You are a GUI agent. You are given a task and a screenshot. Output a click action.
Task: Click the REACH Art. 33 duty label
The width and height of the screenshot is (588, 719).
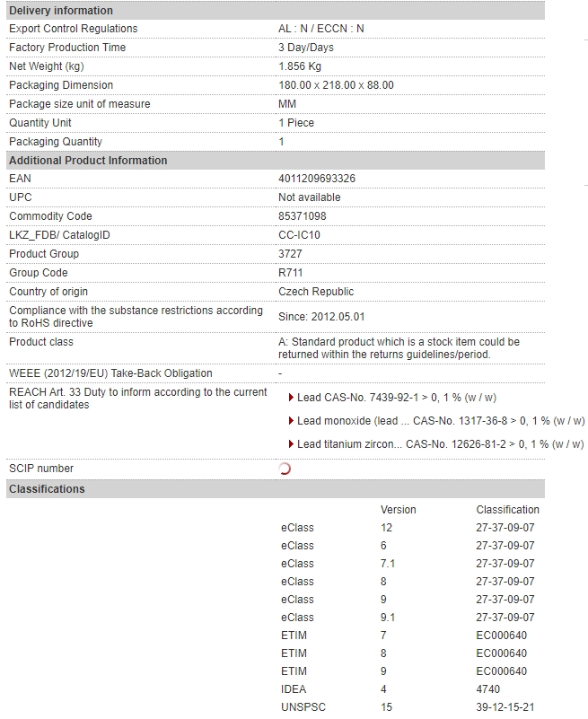click(x=138, y=399)
